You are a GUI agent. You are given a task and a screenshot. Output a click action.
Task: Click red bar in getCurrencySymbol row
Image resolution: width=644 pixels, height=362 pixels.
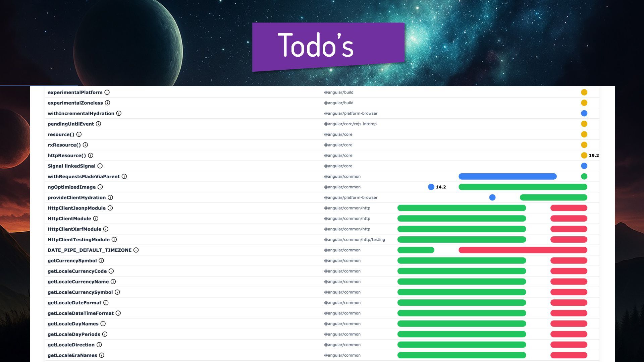(x=569, y=260)
